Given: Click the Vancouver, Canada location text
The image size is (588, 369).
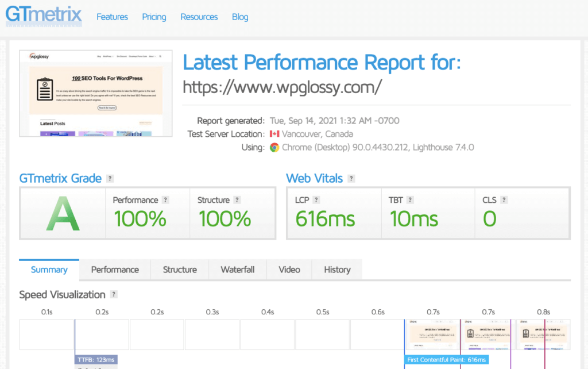Looking at the screenshot, I should (x=317, y=134).
